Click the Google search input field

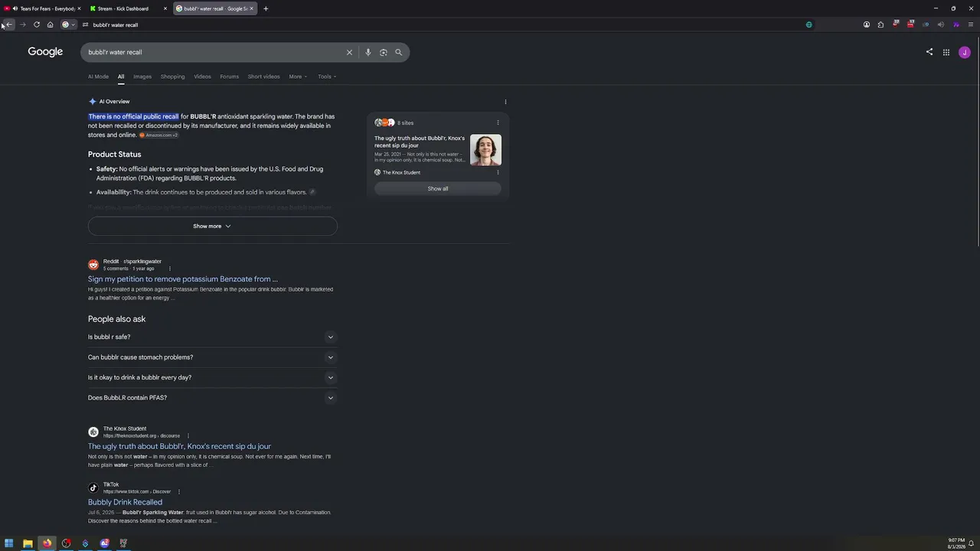tap(214, 52)
